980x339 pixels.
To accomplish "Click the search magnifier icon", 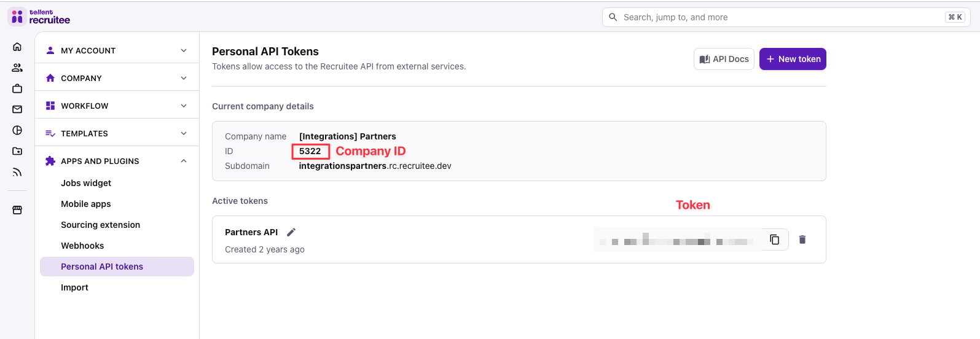I will (x=613, y=17).
